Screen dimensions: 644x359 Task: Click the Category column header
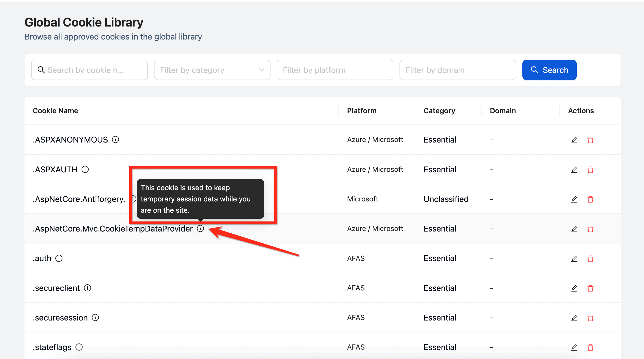[439, 111]
